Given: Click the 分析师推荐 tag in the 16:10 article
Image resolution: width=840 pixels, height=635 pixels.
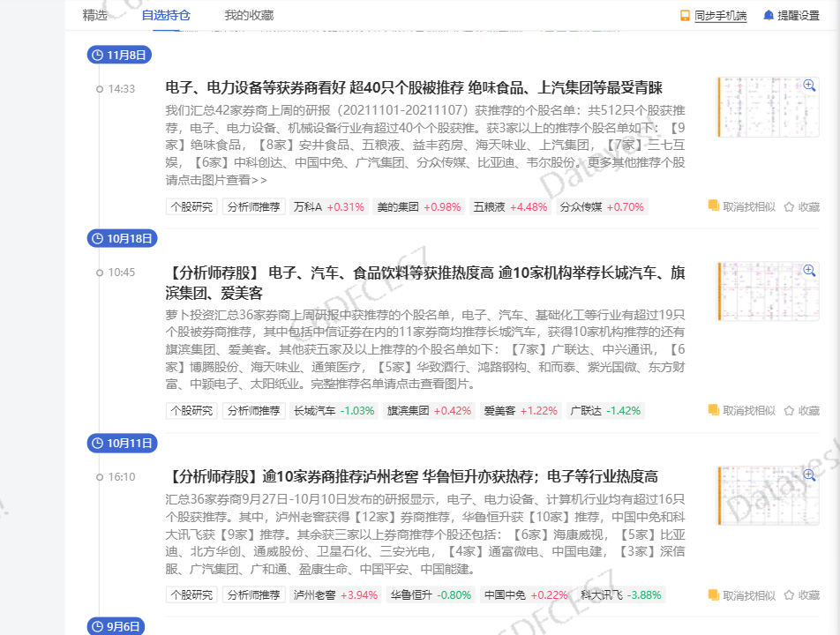Looking at the screenshot, I should (253, 595).
